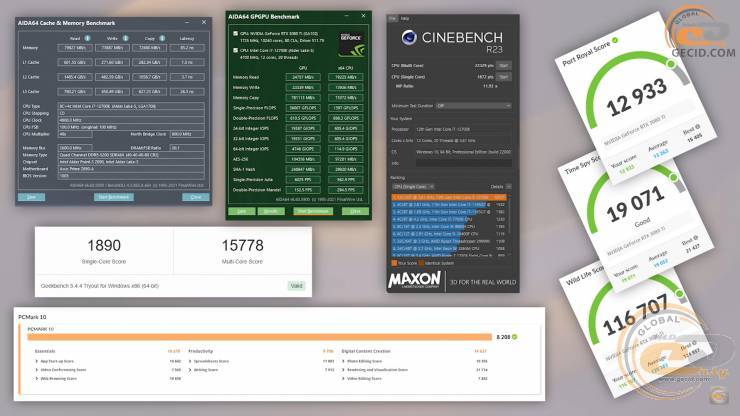The height and width of the screenshot is (416, 740).
Task: Click the Identical System legend square in Cinebench
Action: [421, 263]
